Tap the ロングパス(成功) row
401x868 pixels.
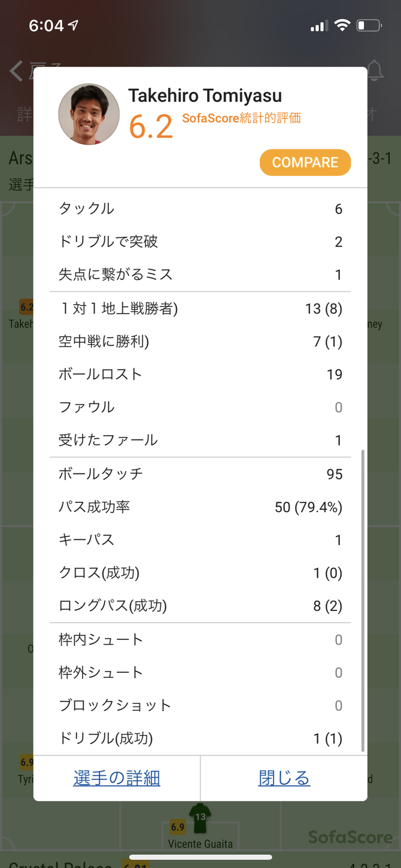pos(200,606)
